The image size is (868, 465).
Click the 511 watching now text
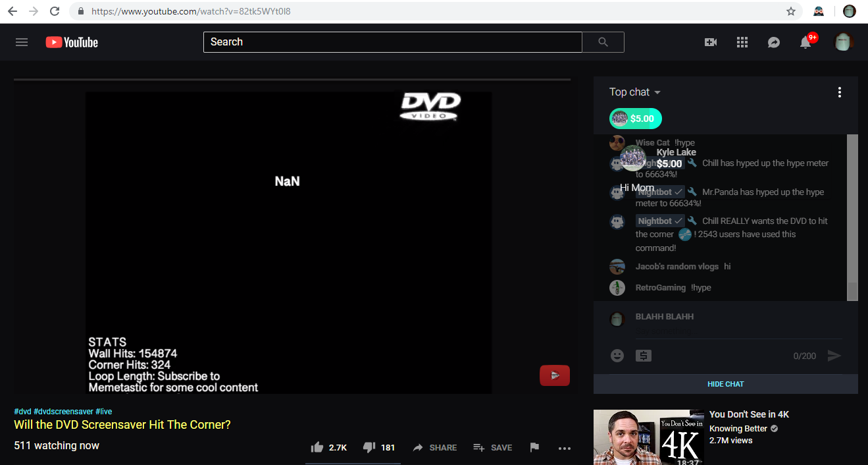coord(57,446)
